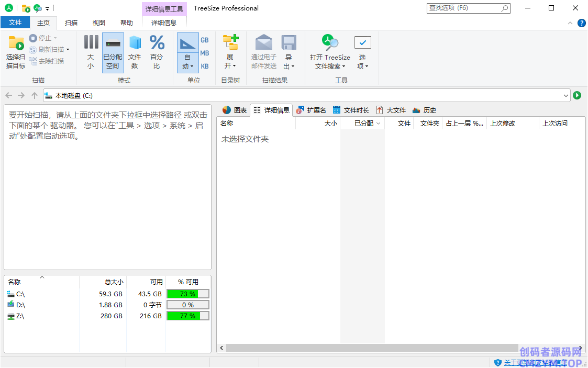
Task: Switch to the 图表 chart tab
Action: (x=235, y=110)
